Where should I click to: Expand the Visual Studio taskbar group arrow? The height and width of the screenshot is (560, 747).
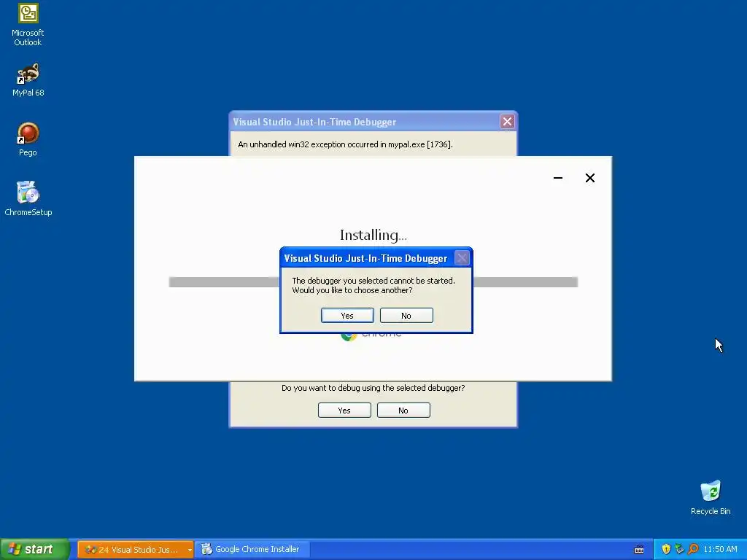[x=190, y=550]
